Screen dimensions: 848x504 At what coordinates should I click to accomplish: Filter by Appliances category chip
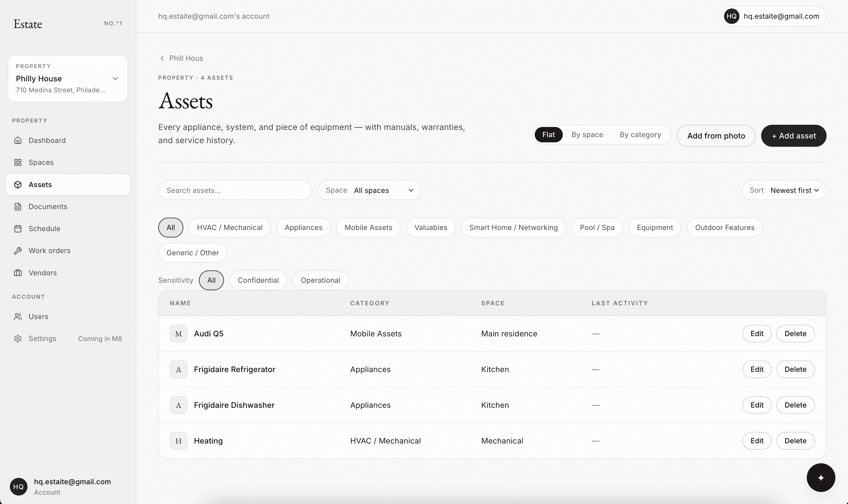(303, 228)
